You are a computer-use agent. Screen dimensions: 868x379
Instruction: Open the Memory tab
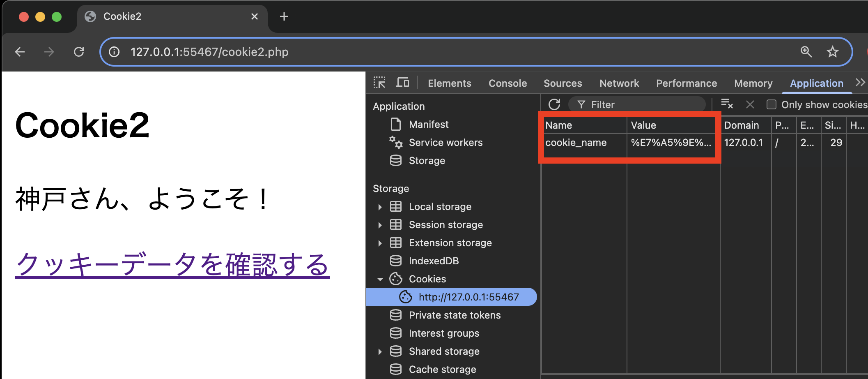[x=753, y=83]
